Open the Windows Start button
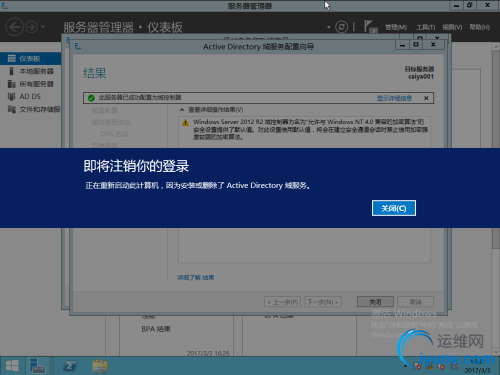 click(x=12, y=366)
